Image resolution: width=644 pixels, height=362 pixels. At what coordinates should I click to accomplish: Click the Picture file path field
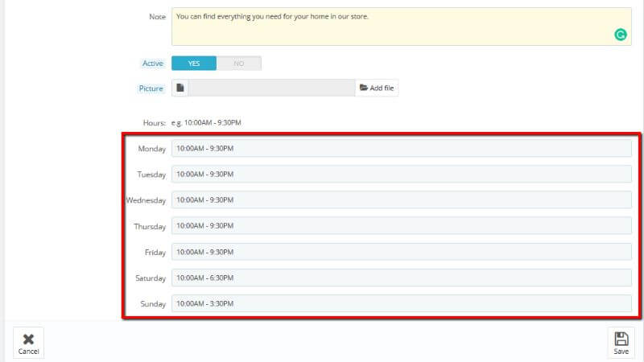click(271, 88)
